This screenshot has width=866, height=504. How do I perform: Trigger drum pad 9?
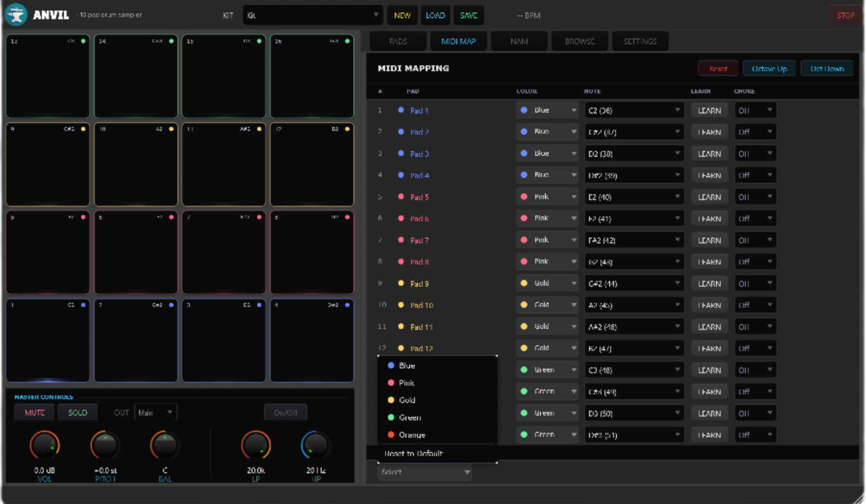coord(48,164)
